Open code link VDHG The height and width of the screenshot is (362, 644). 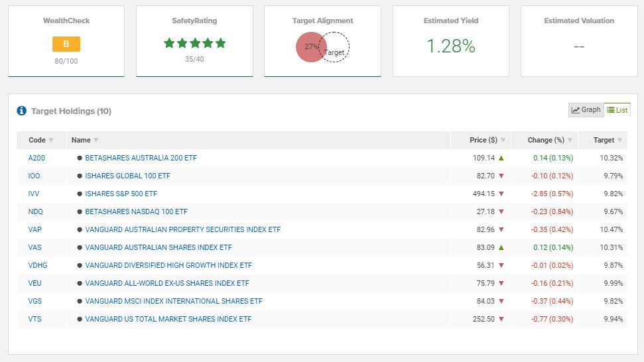pyautogui.click(x=38, y=265)
